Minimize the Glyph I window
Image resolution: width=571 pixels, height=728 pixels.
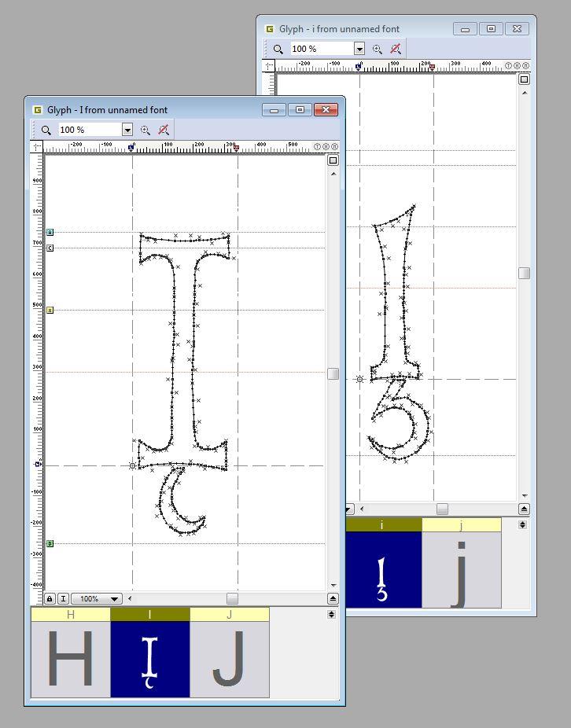(x=274, y=110)
